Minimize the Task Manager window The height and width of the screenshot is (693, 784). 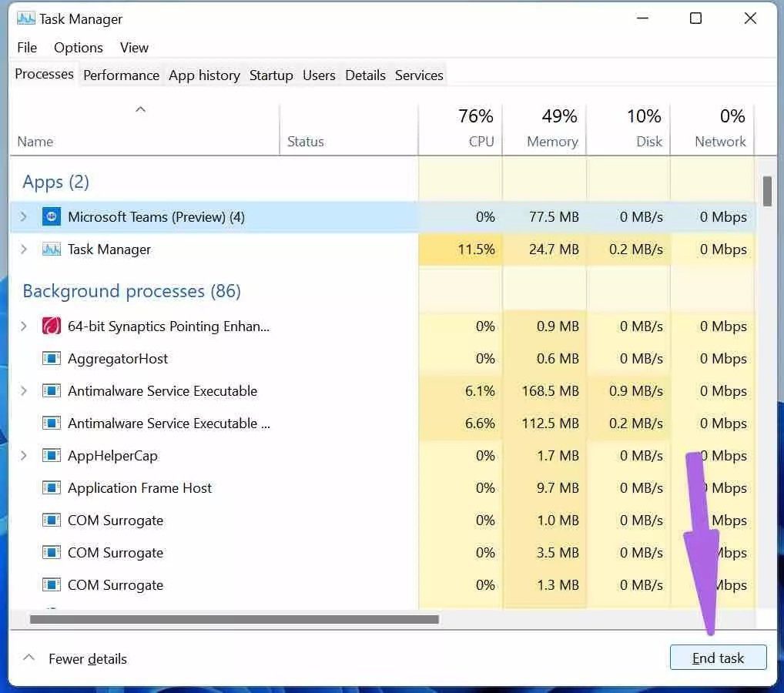coord(642,18)
